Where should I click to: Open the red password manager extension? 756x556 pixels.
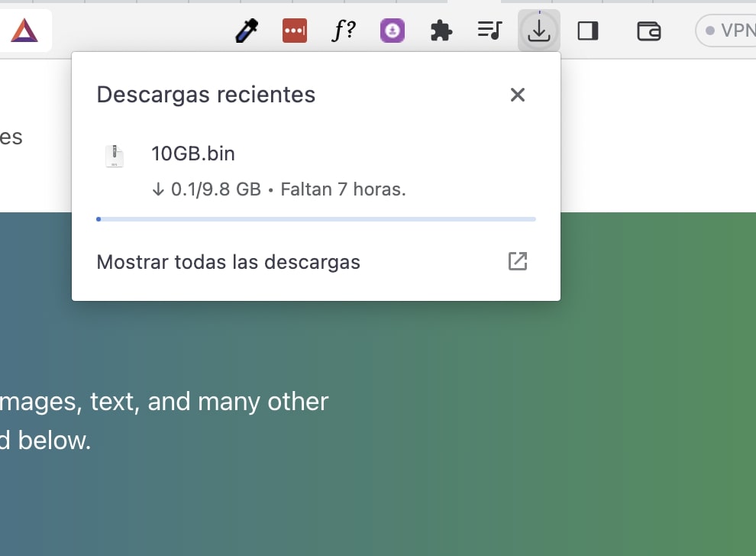295,31
